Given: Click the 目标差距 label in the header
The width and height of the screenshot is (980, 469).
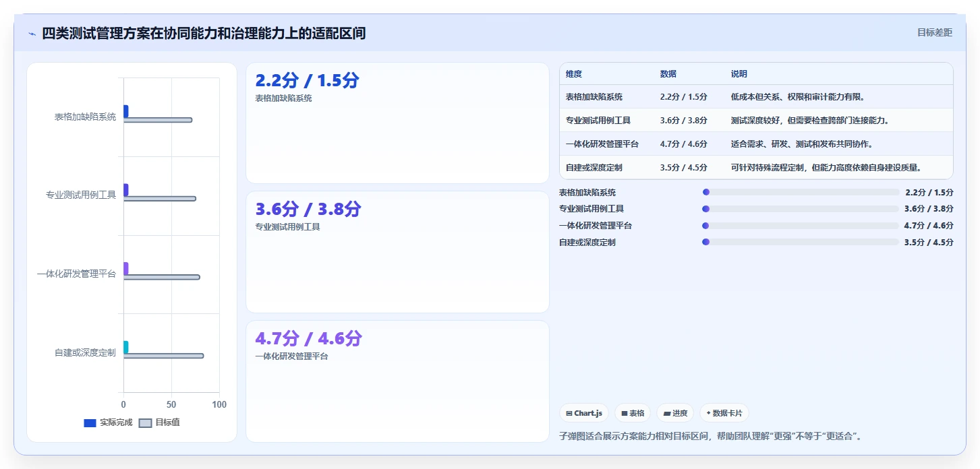Looking at the screenshot, I should 935,32.
